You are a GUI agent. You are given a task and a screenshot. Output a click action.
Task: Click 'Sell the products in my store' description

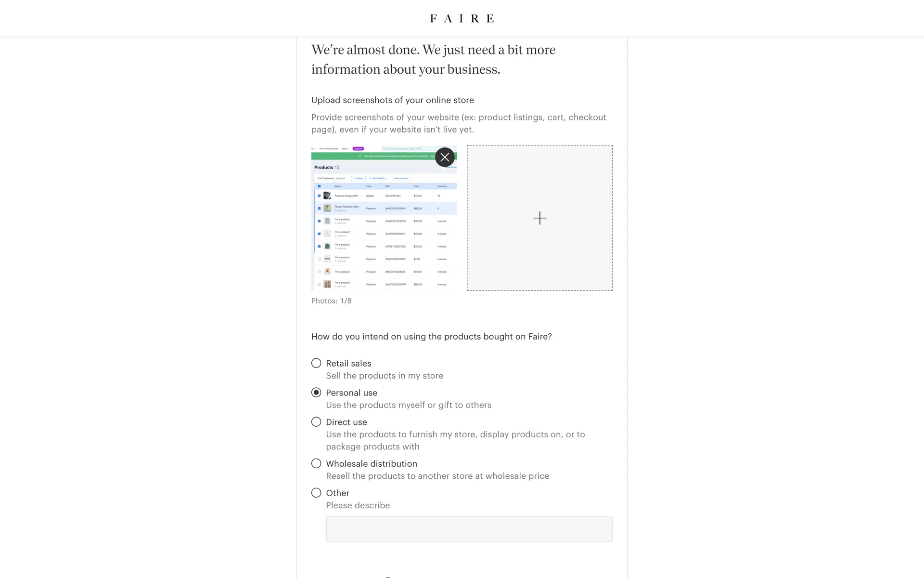(x=384, y=376)
